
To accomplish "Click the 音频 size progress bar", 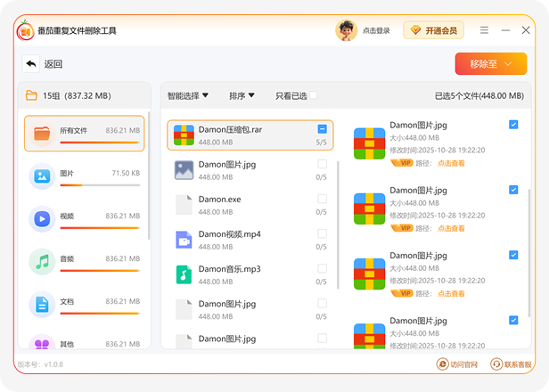I will [99, 270].
